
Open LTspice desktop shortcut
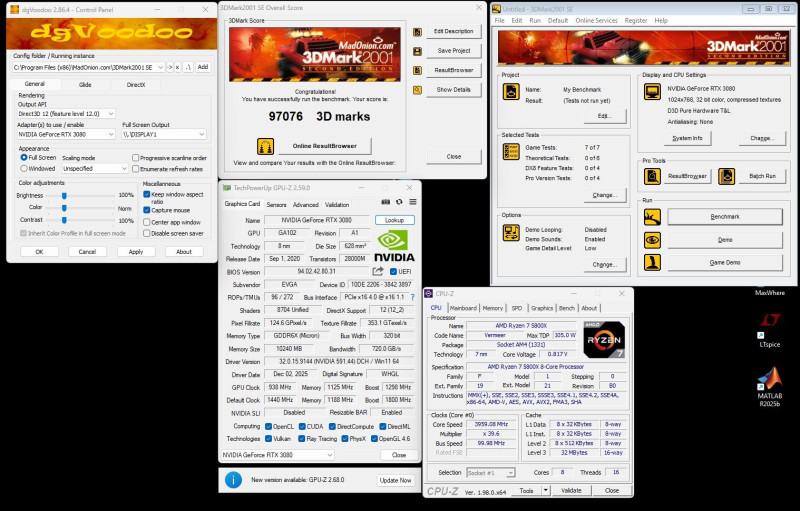click(x=770, y=329)
